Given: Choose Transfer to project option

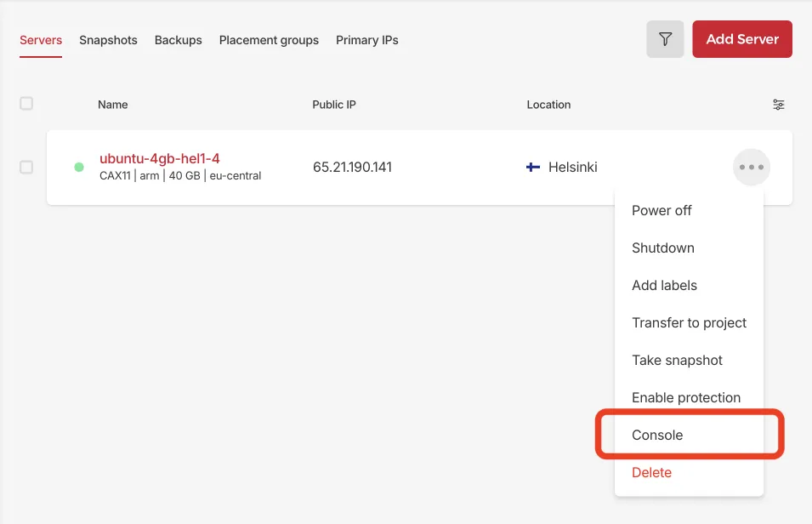Looking at the screenshot, I should [x=689, y=323].
